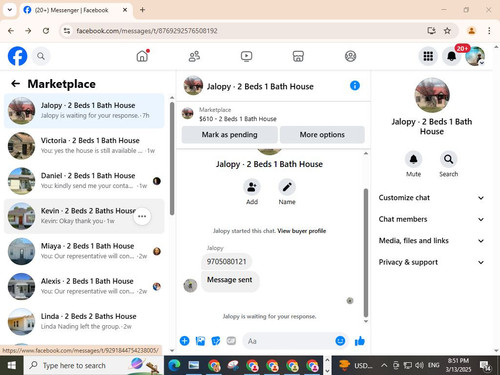Expand Media, files and links section
Screen dimensions: 500x375
tap(431, 240)
